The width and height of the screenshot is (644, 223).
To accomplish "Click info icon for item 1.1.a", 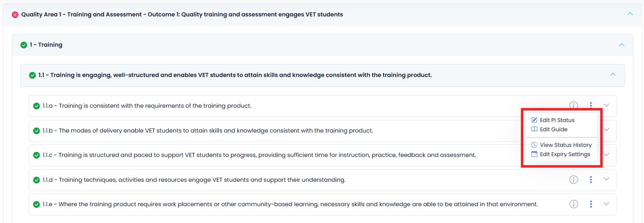I will pos(574,105).
